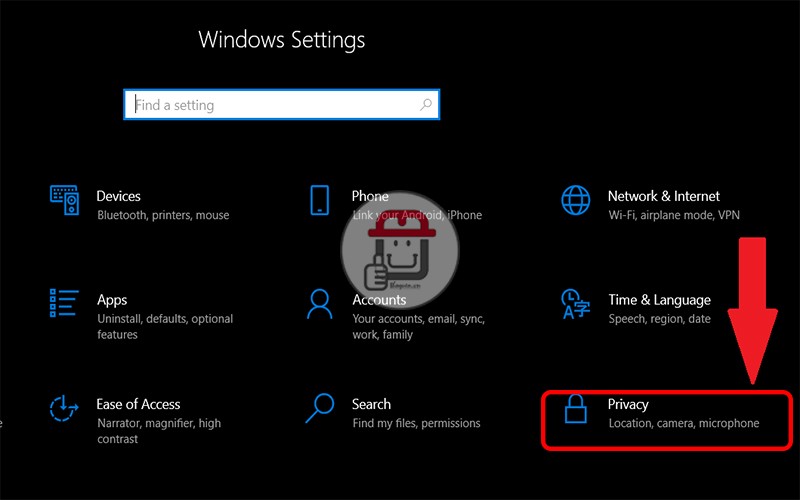Select the Accounts person icon
This screenshot has width=800, height=500.
coord(319,304)
